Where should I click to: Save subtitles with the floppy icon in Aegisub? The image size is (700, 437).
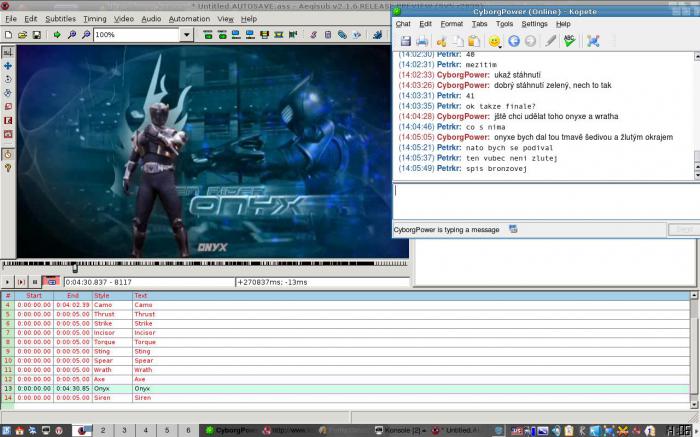coord(37,34)
